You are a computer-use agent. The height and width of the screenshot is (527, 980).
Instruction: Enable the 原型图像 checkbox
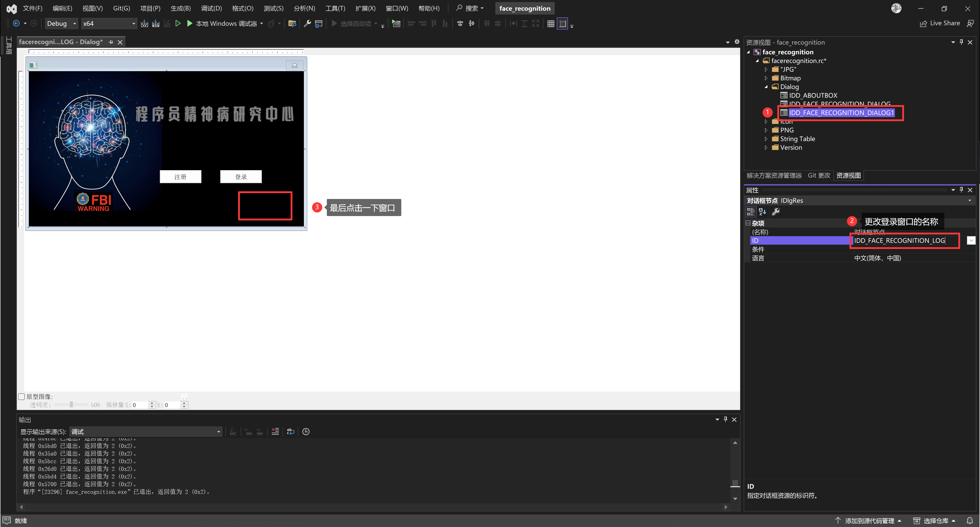pos(22,396)
